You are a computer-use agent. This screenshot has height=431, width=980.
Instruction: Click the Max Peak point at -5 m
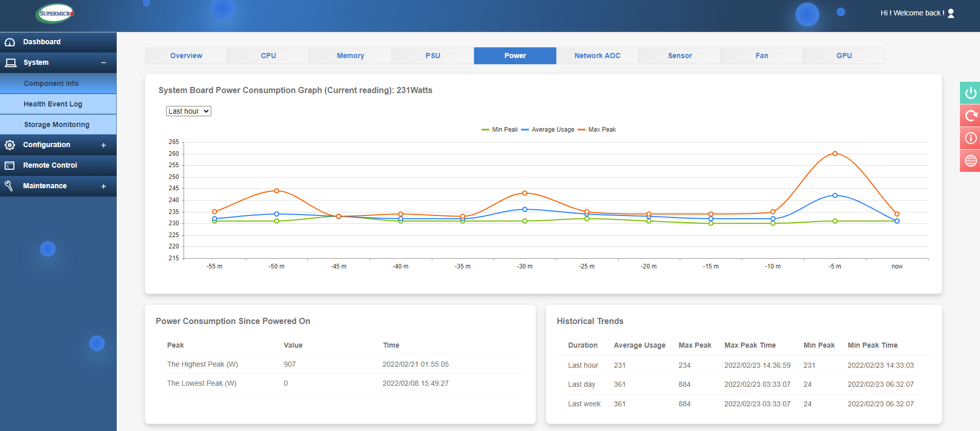[834, 154]
